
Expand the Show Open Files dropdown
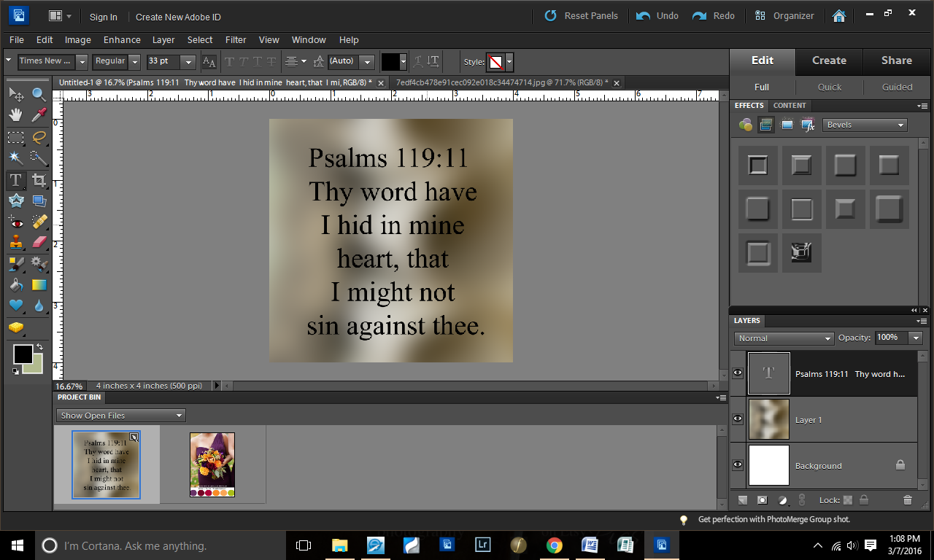click(121, 416)
